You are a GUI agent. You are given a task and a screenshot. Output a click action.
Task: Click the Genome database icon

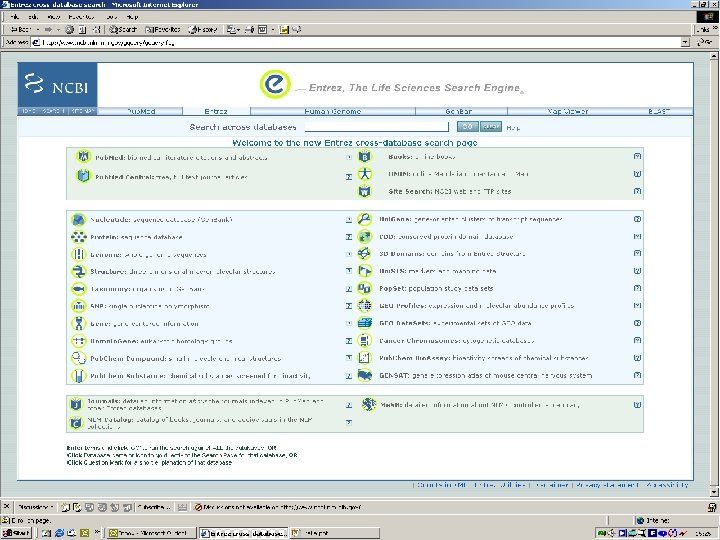79,254
